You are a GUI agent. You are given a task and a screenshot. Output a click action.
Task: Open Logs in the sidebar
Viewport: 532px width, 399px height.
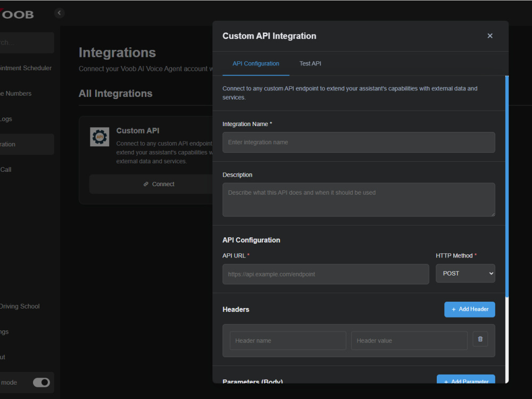point(6,119)
